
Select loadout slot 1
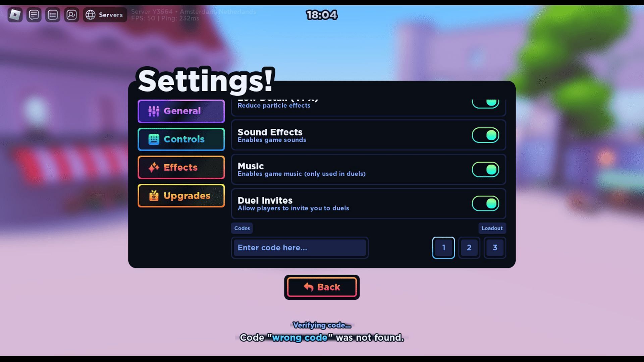click(444, 247)
